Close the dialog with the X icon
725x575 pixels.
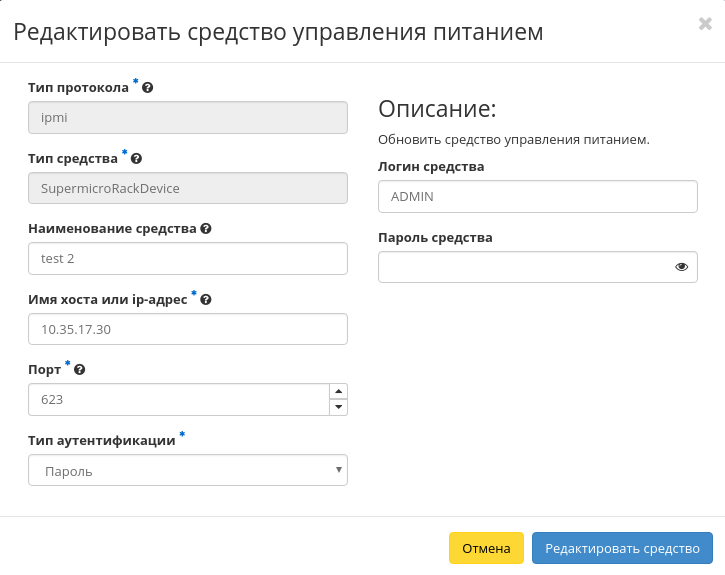coord(705,24)
